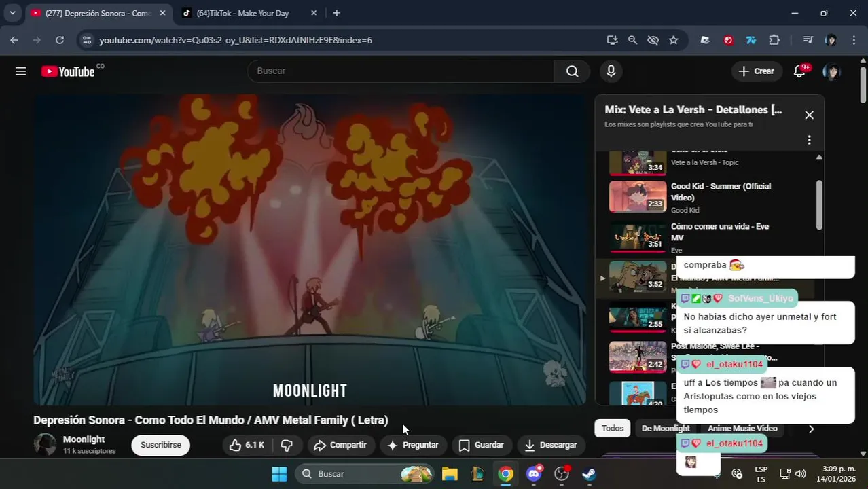Open Chrome profile avatar

click(831, 40)
